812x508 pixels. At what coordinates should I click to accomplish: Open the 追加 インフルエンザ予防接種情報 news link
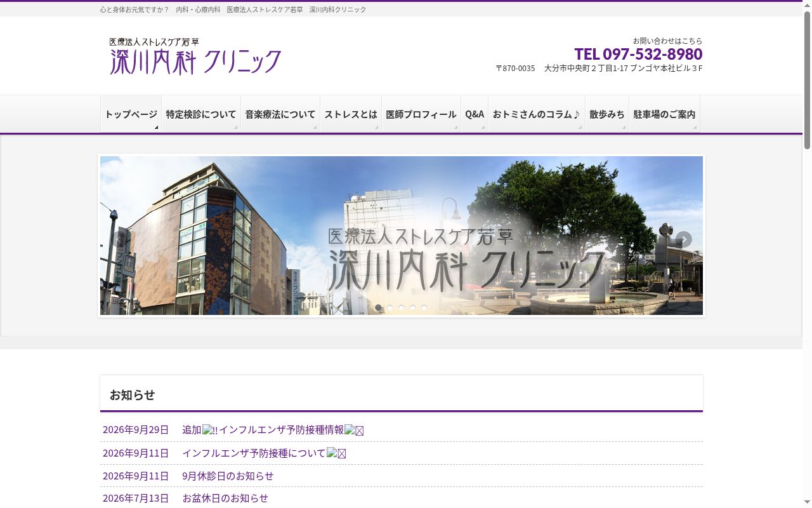click(273, 430)
